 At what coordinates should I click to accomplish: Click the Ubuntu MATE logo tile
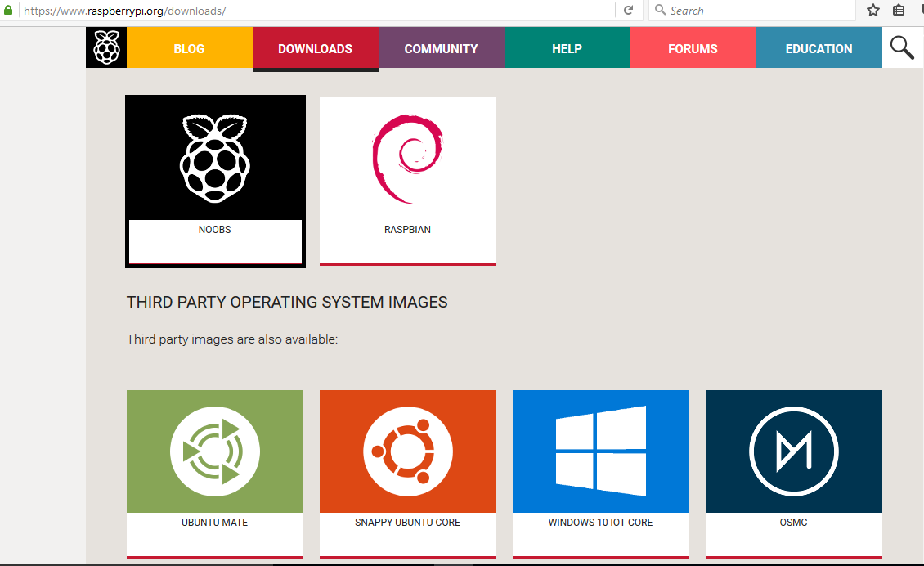(x=215, y=451)
